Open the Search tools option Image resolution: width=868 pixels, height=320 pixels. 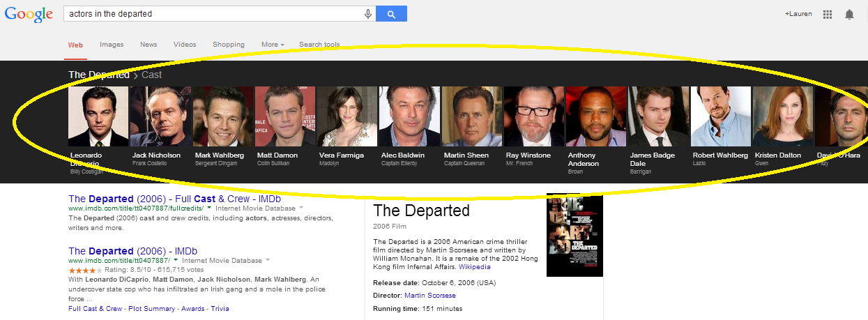pos(319,45)
